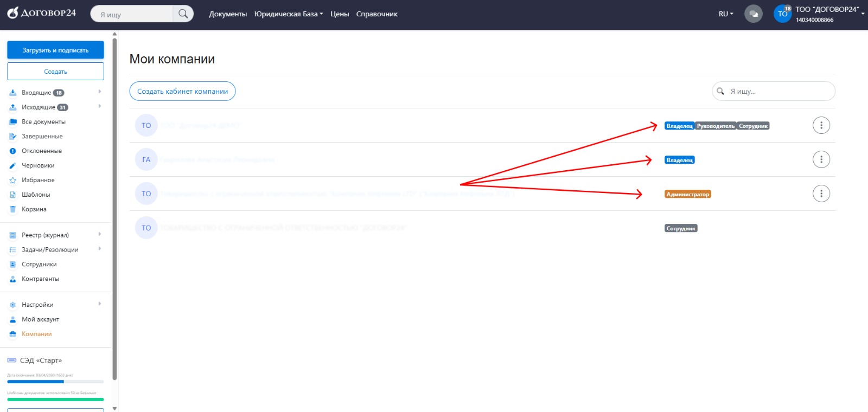Open Черновики drafts in sidebar
868x412 pixels.
37,165
